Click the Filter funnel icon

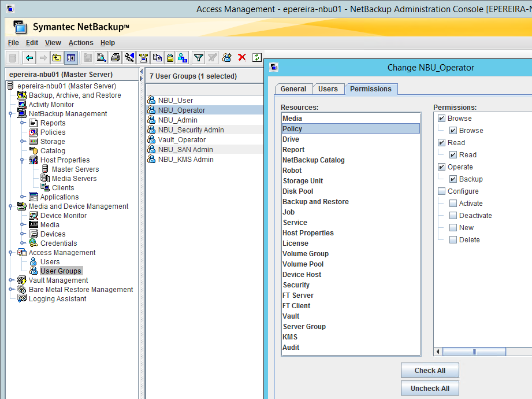[x=199, y=58]
